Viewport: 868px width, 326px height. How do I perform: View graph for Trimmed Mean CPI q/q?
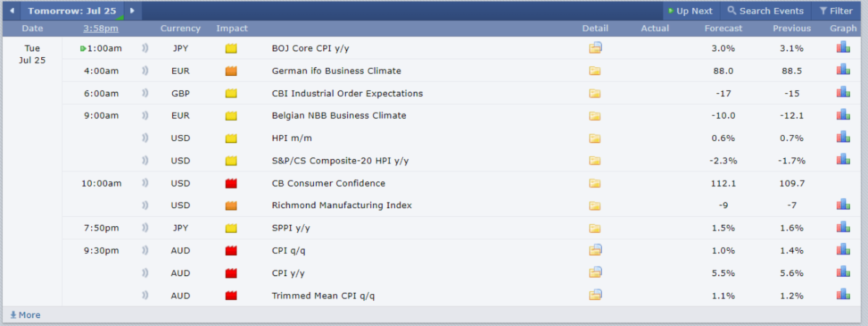(843, 295)
